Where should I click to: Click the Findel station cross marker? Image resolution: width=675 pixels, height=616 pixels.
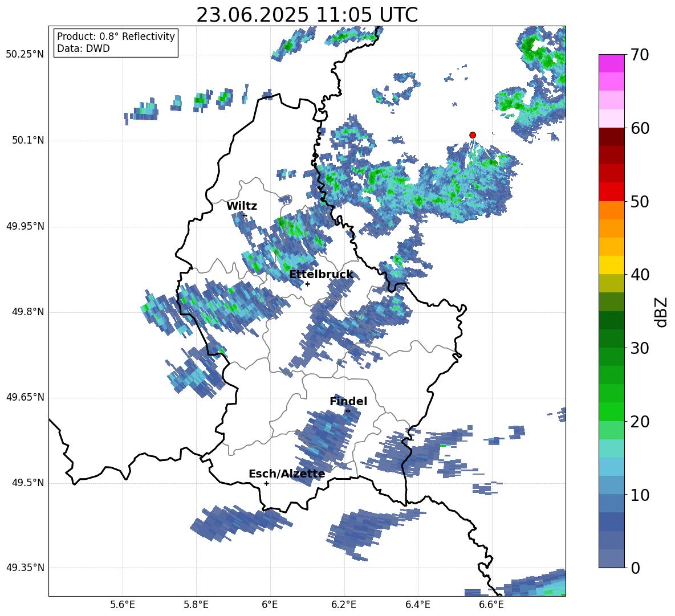click(348, 411)
